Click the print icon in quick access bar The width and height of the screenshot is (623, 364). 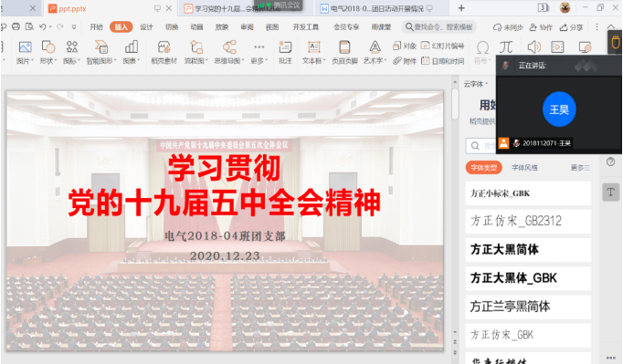(16, 26)
